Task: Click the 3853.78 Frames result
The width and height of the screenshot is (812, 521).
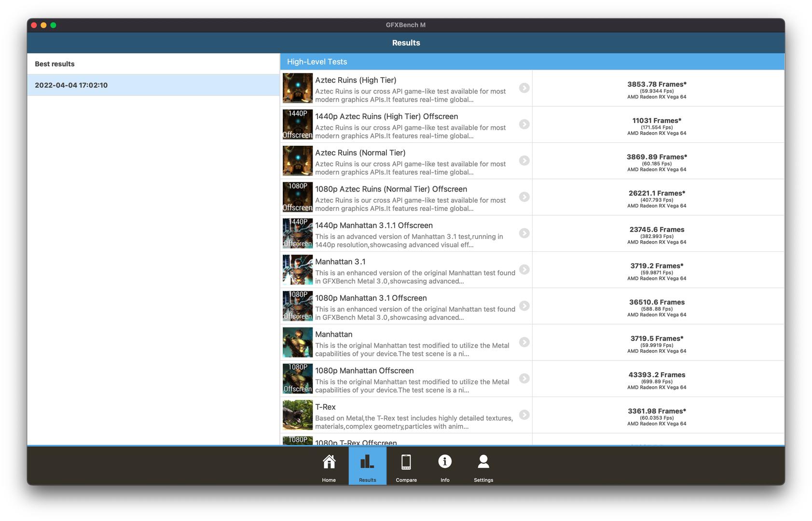Action: (x=657, y=84)
